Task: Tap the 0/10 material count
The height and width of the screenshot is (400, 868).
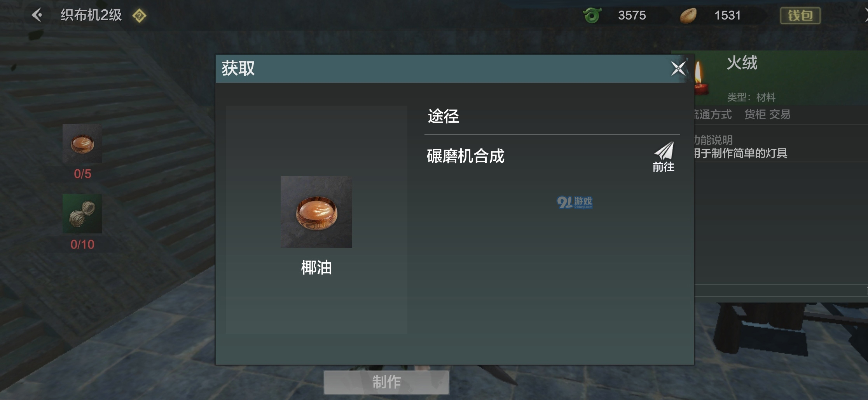Action: [82, 244]
